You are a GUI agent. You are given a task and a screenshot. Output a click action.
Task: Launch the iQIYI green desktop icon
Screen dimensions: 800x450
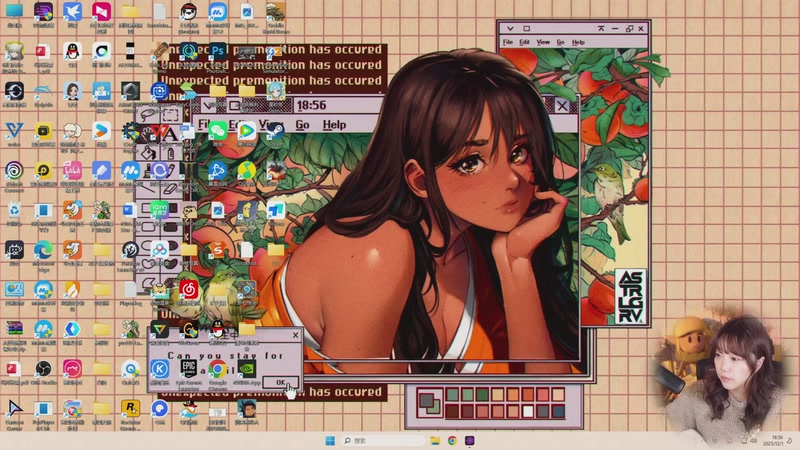click(x=160, y=211)
